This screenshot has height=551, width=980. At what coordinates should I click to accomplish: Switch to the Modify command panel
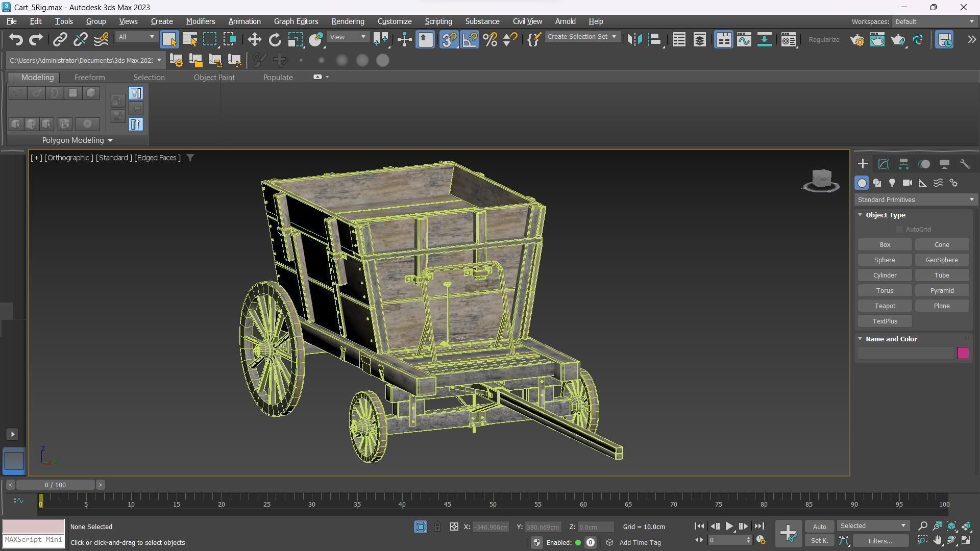[883, 164]
